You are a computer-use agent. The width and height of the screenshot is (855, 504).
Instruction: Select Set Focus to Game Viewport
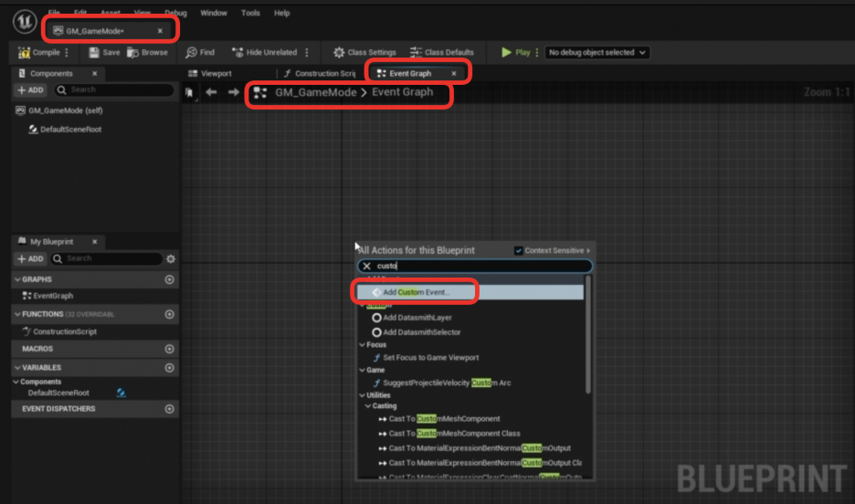[426, 358]
